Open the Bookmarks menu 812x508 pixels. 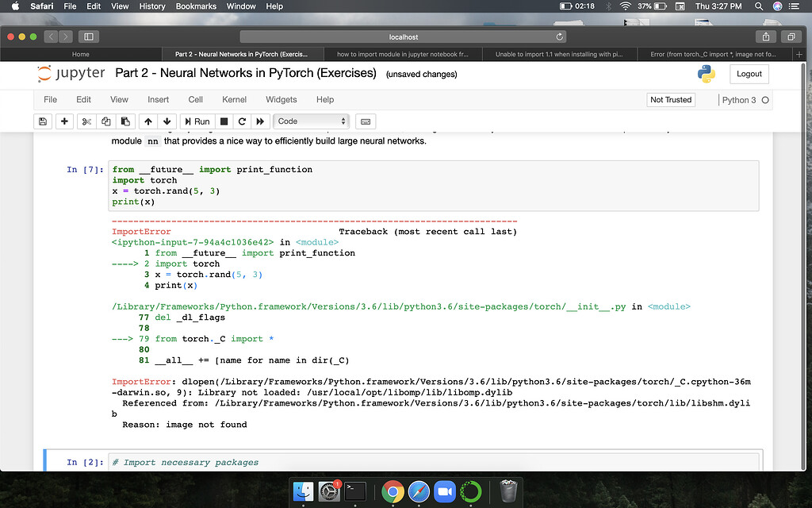(x=196, y=6)
